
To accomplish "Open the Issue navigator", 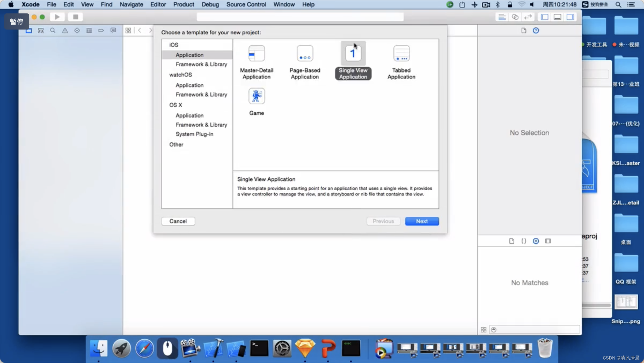I will point(65,31).
